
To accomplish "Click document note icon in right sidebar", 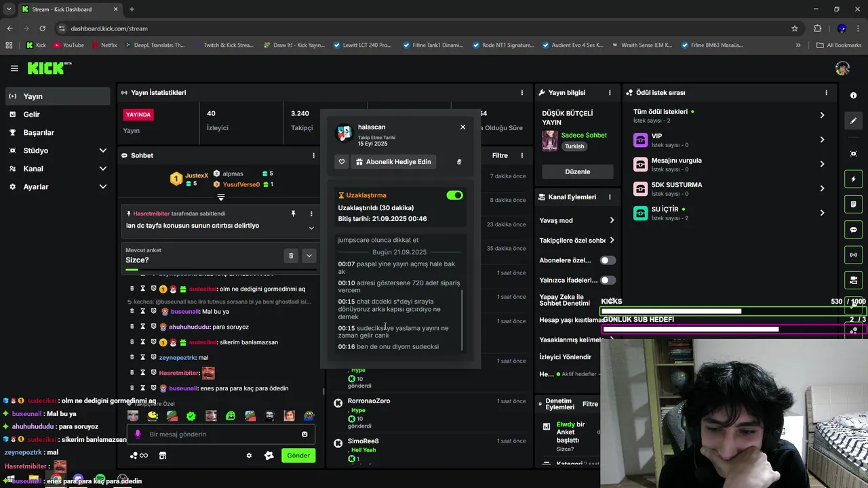I will [x=853, y=204].
